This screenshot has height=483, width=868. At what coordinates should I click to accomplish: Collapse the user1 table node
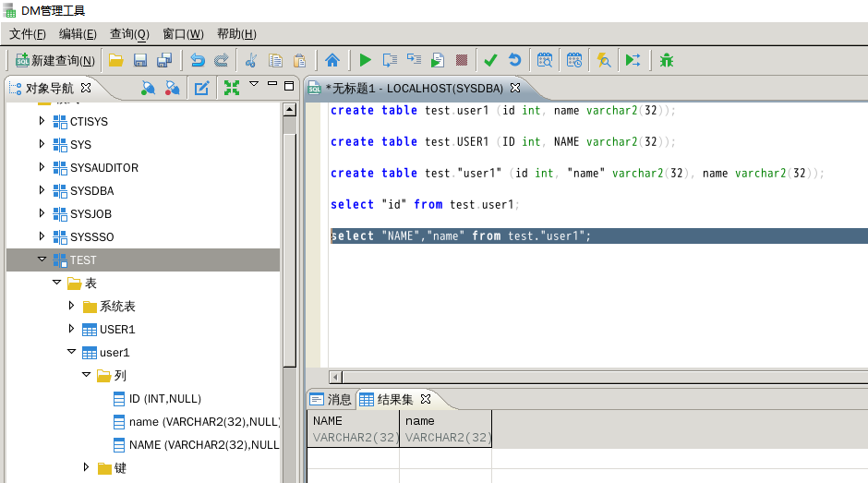point(71,352)
